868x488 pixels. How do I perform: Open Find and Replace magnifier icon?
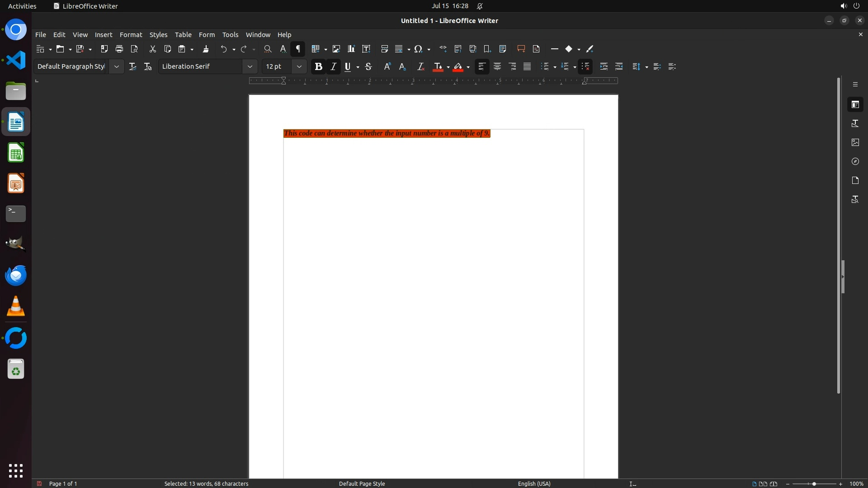pos(268,49)
